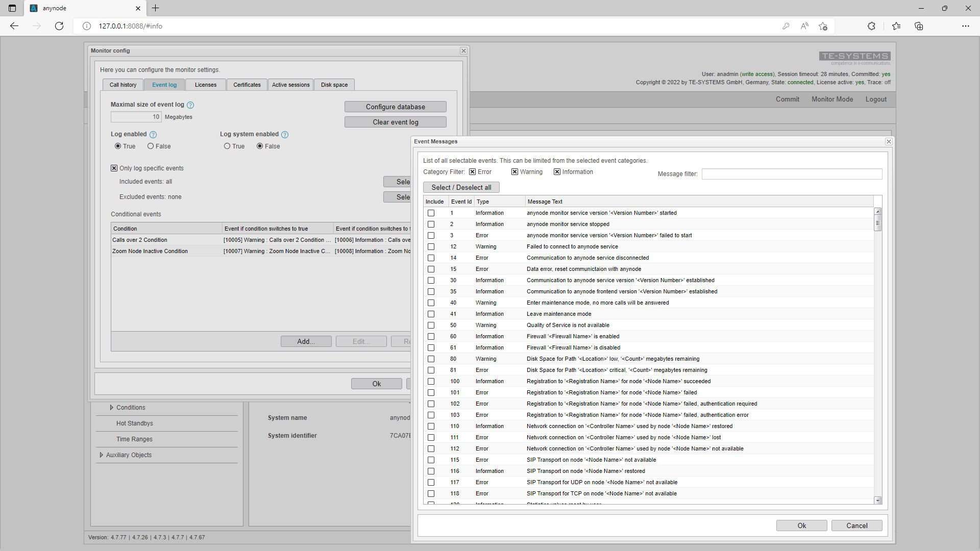The image size is (980, 551).
Task: Toggle the Error category filter checkbox
Action: (472, 172)
